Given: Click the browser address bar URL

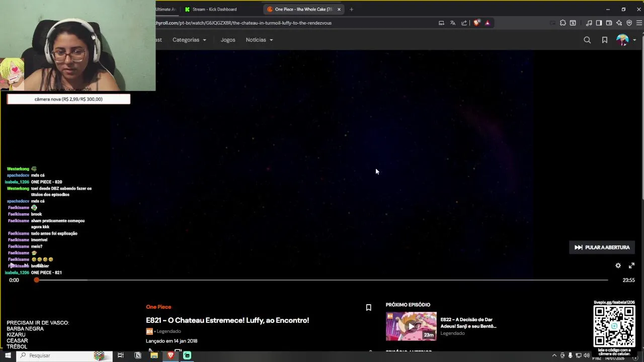Looking at the screenshot, I should [244, 23].
